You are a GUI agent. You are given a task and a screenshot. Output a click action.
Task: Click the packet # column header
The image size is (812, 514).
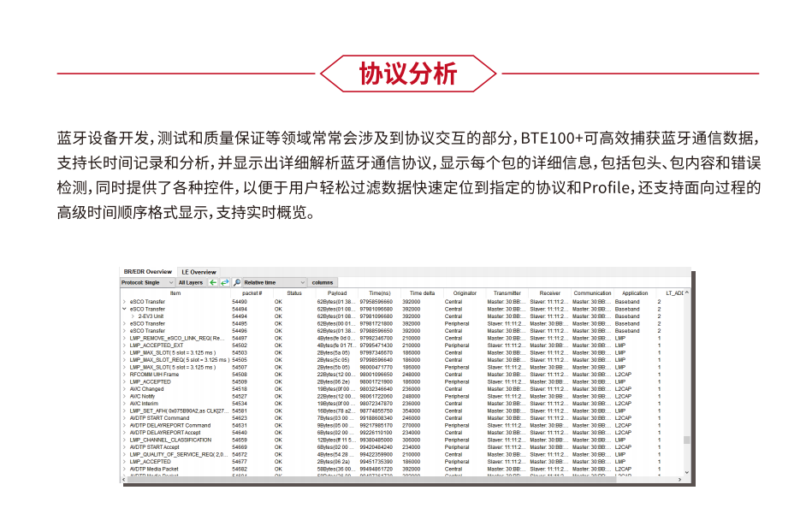(252, 293)
